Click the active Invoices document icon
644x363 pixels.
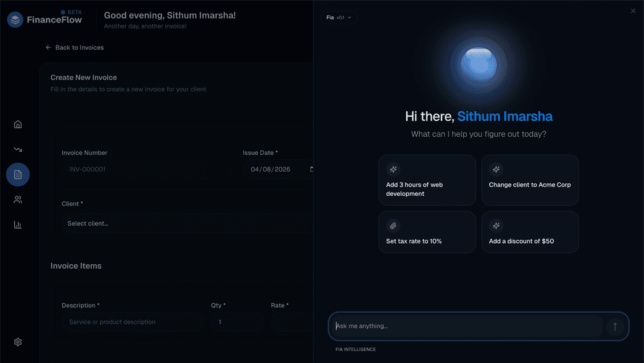click(x=17, y=174)
